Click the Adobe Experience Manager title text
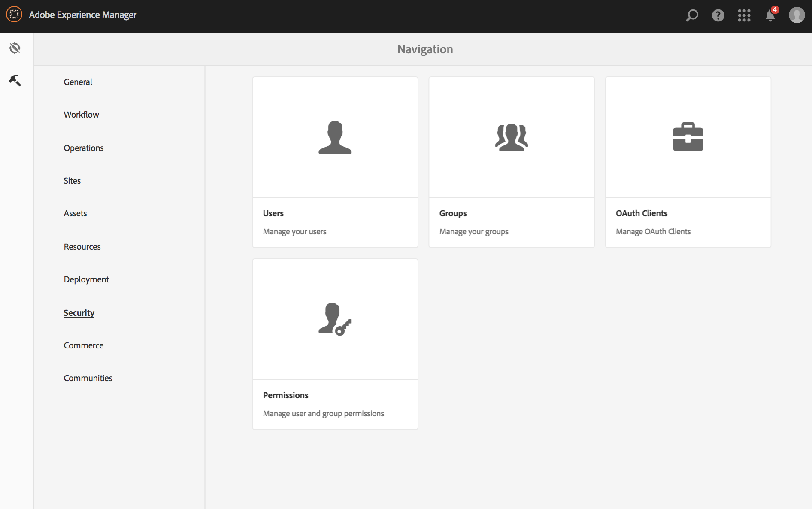The image size is (812, 509). coord(83,15)
